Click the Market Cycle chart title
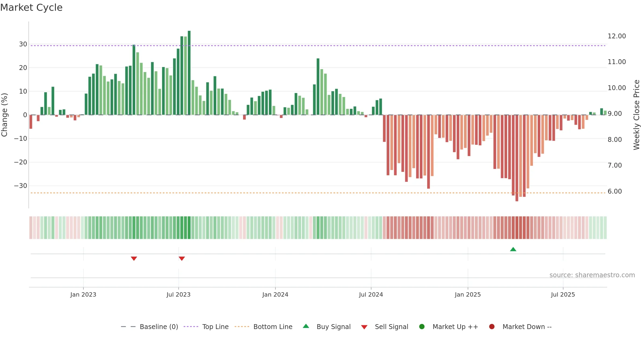Viewport: 644px width, 362px height. 31,8
